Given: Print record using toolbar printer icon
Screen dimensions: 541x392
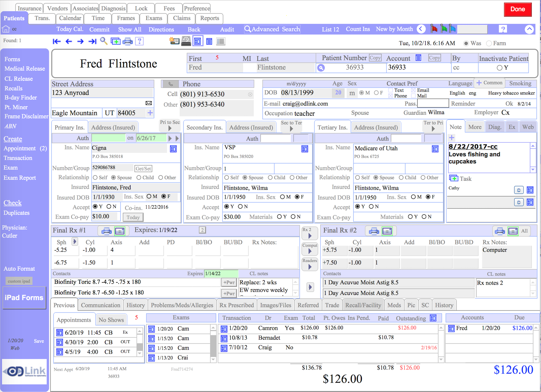Looking at the screenshot, I should tap(127, 41).
